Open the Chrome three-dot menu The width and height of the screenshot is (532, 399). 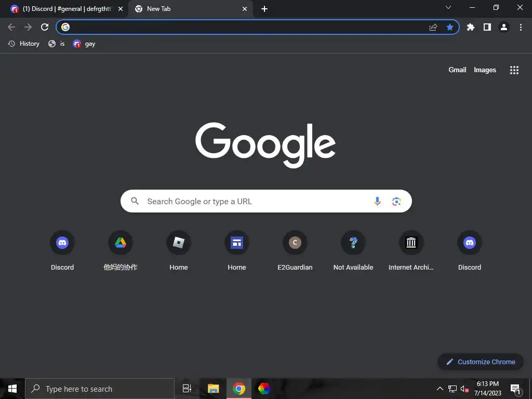click(x=521, y=27)
